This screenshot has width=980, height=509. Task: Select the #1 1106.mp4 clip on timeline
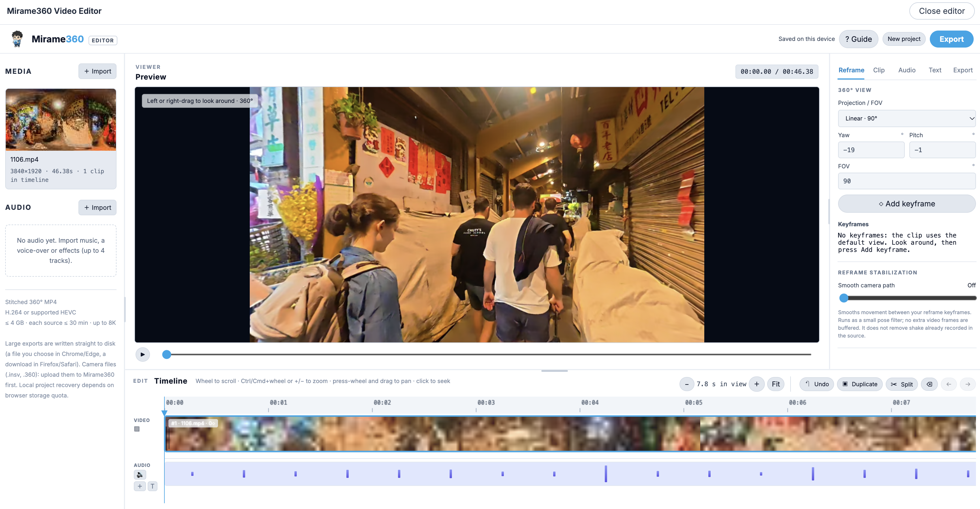click(570, 434)
